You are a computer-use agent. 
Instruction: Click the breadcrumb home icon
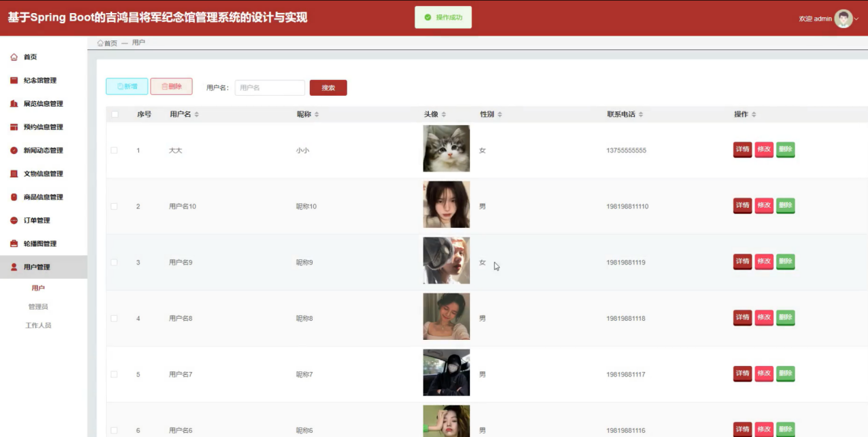click(101, 43)
